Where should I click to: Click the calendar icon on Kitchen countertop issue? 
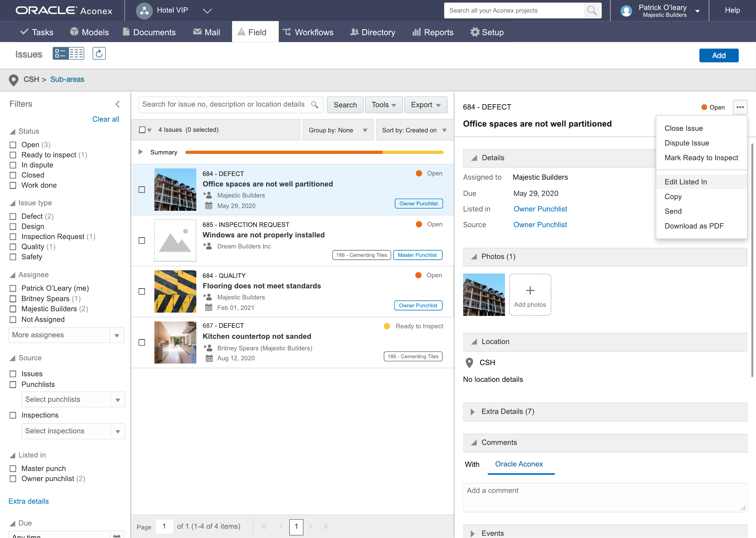click(x=209, y=358)
